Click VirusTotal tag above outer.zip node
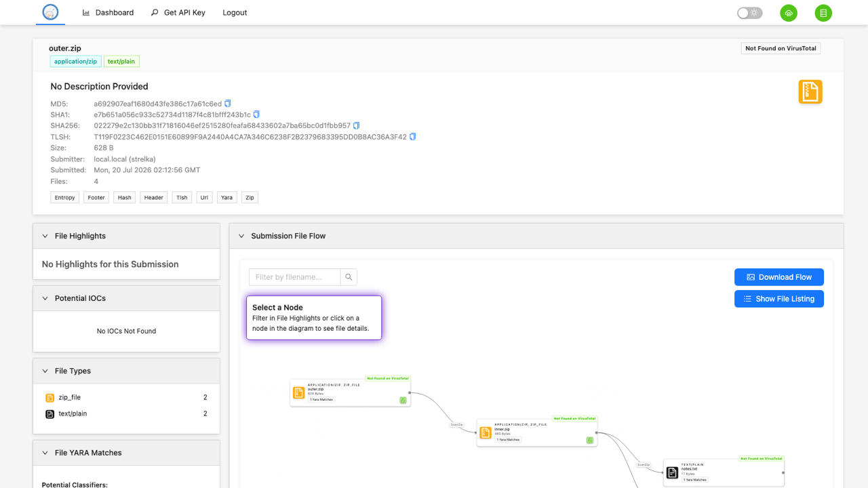The width and height of the screenshot is (868, 488). (x=388, y=379)
